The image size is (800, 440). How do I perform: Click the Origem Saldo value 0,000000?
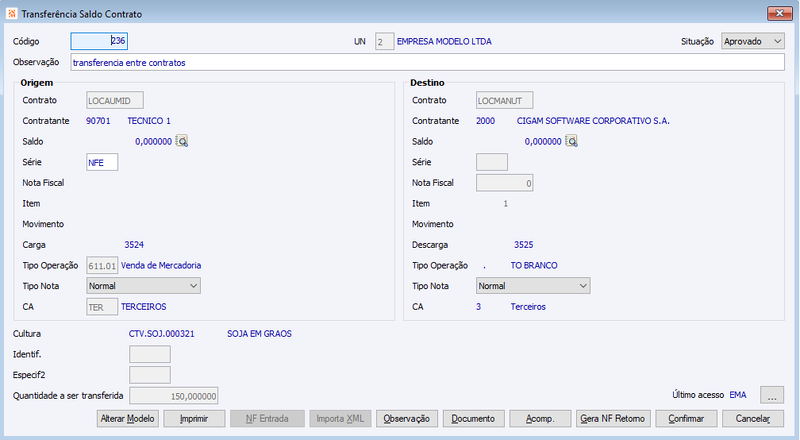coord(154,141)
